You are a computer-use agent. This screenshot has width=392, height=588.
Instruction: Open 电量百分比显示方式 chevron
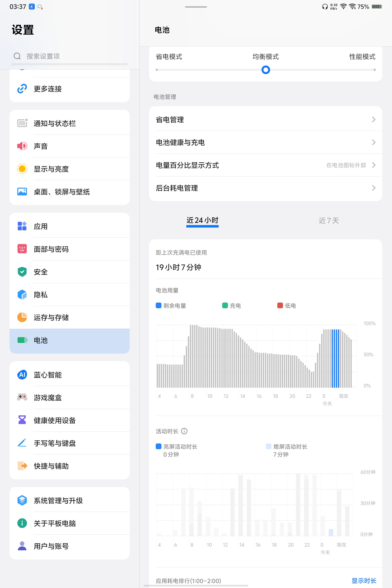(x=374, y=165)
